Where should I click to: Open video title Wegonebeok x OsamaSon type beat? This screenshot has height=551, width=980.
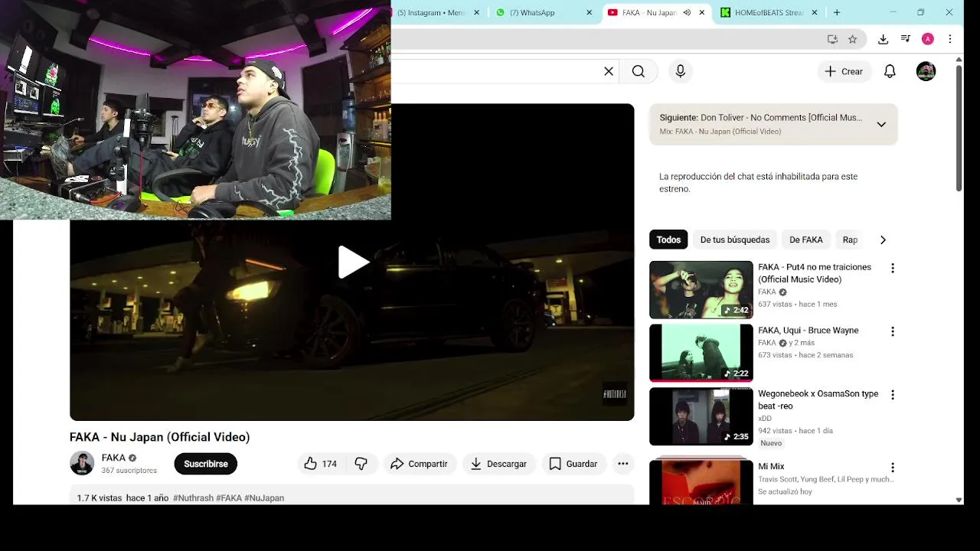click(818, 399)
